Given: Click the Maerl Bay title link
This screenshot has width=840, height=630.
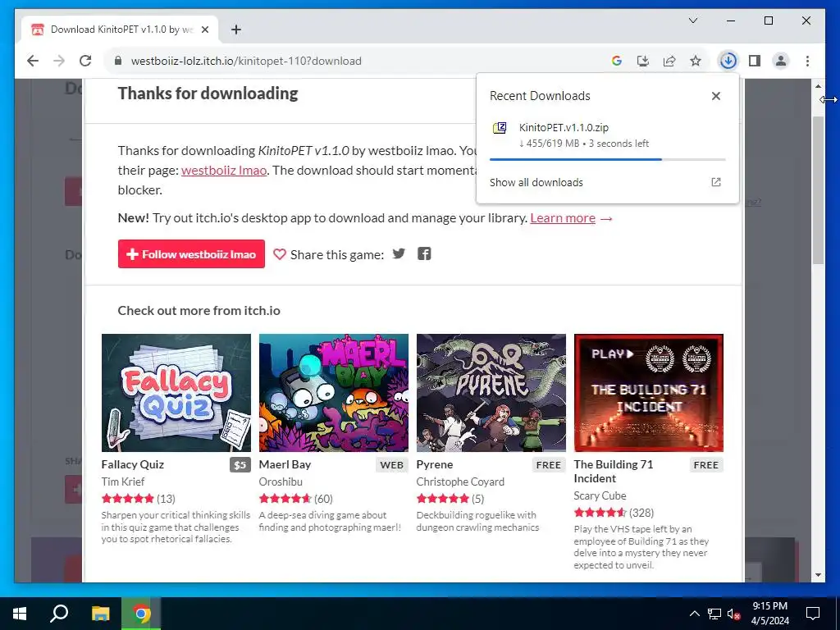Looking at the screenshot, I should pyautogui.click(x=285, y=464).
